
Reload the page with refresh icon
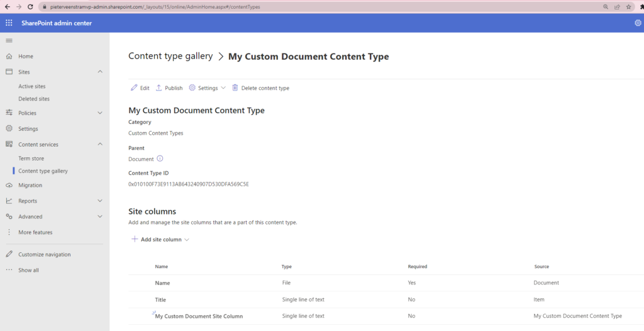point(30,6)
